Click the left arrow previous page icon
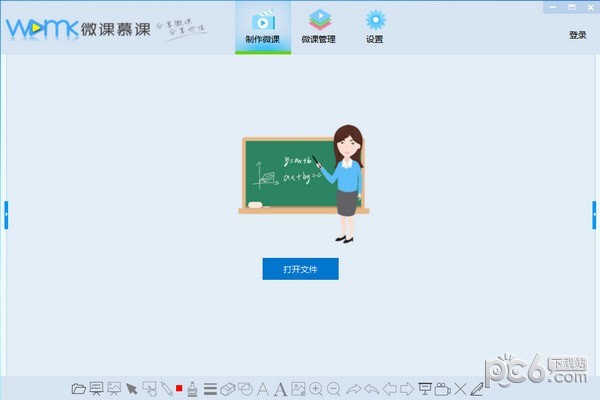The image size is (600, 400). (389, 388)
